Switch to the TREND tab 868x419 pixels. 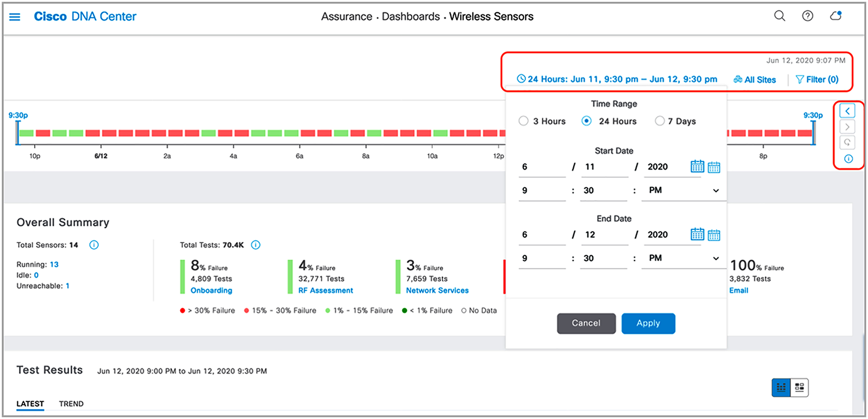click(71, 404)
